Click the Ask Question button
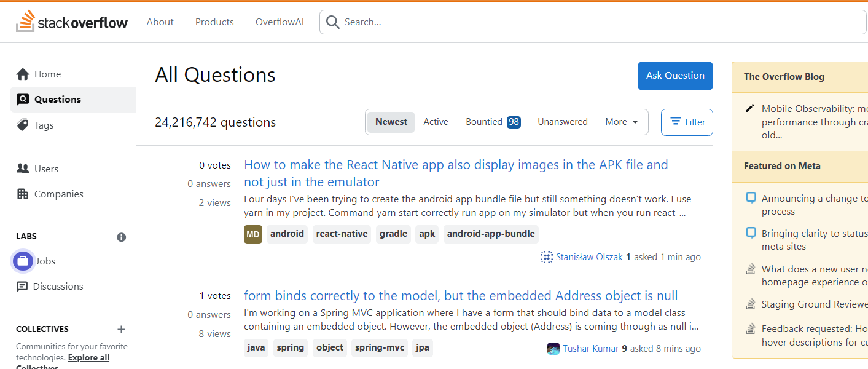 [x=674, y=76]
